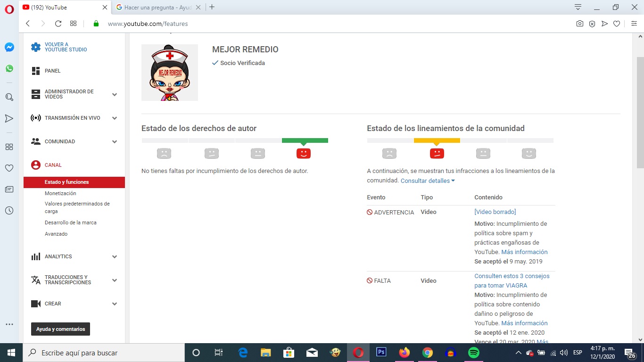Click the Opera menu logo
This screenshot has width=644, height=362.
[9, 9]
